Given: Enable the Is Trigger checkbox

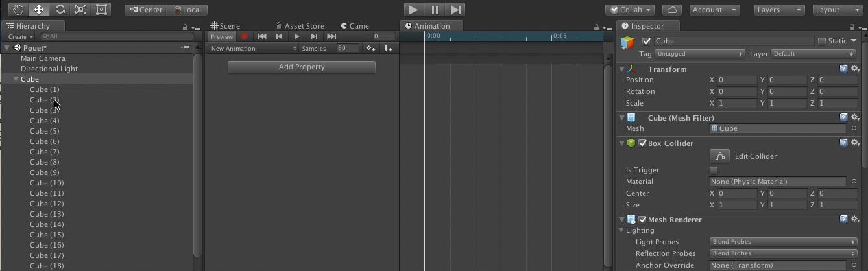Looking at the screenshot, I should click(x=714, y=170).
